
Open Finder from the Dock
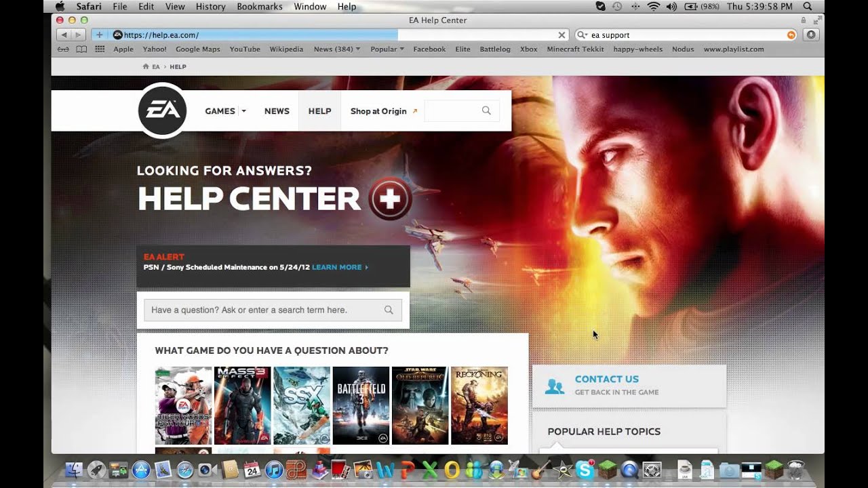click(73, 470)
